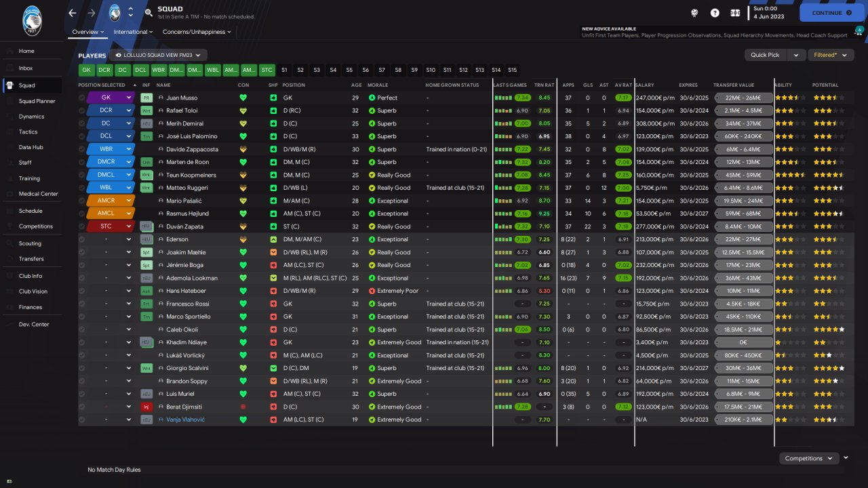Go forward with the right arrow
This screenshot has height=488, width=868.
click(x=92, y=13)
